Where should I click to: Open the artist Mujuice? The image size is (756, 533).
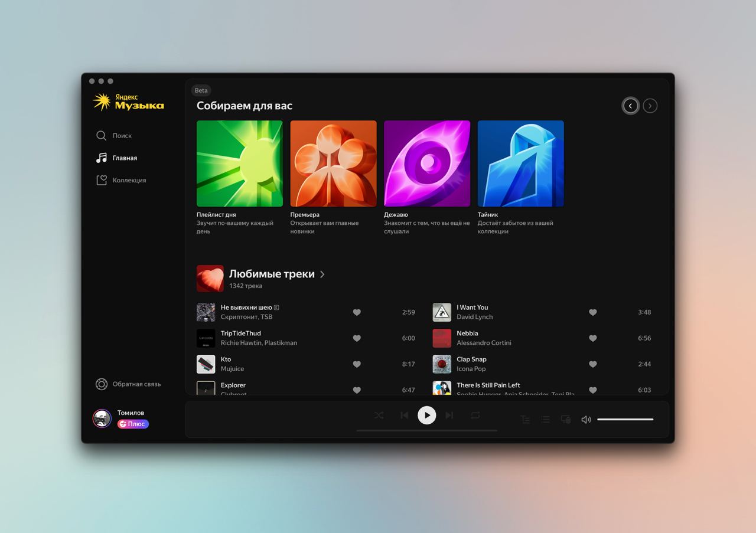(232, 369)
